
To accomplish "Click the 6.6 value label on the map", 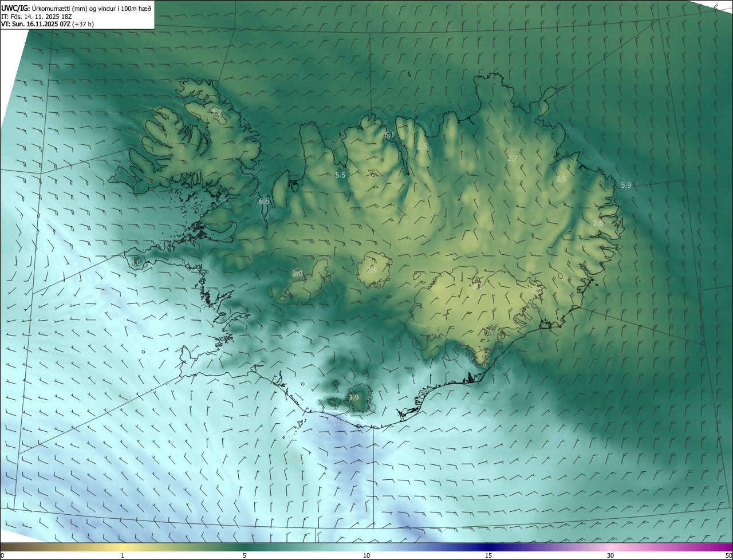I will pos(264,201).
